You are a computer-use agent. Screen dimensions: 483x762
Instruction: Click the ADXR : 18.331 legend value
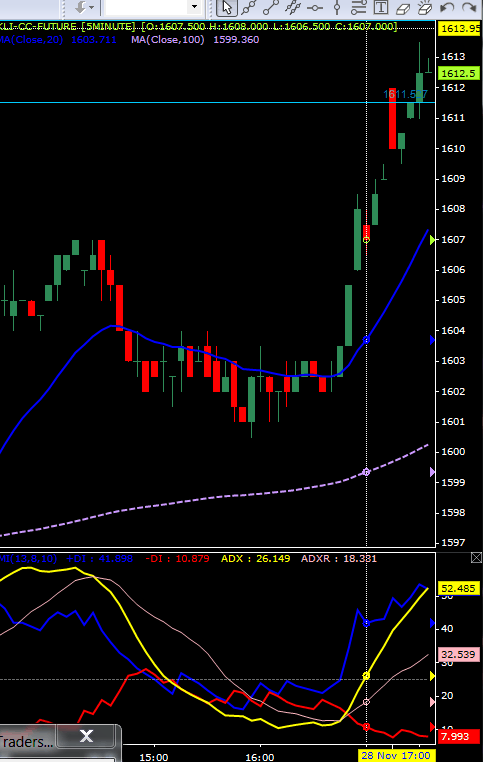click(x=339, y=558)
